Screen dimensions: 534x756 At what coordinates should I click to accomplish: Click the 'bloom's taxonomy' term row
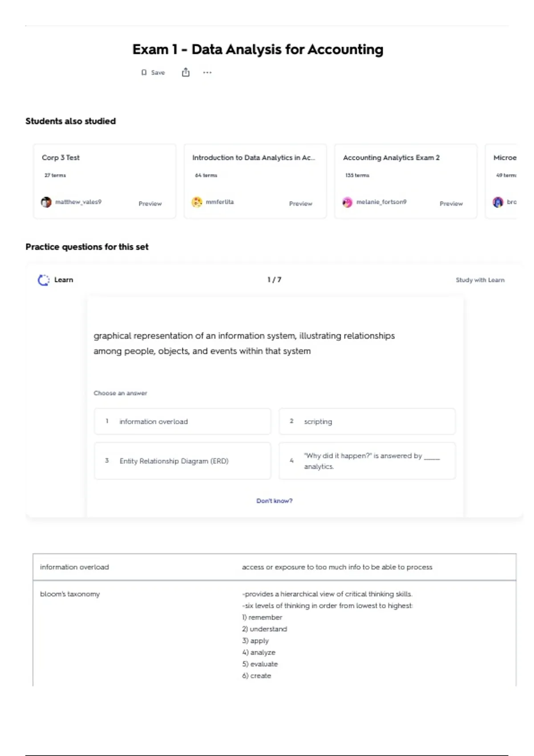click(x=70, y=594)
